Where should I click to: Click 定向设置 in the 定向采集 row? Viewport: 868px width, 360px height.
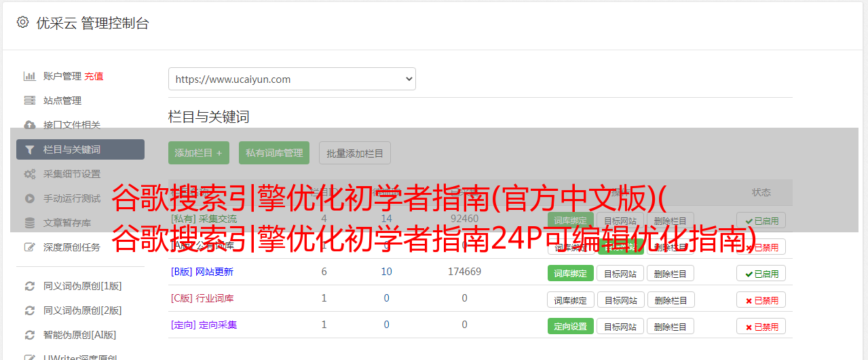tap(571, 326)
